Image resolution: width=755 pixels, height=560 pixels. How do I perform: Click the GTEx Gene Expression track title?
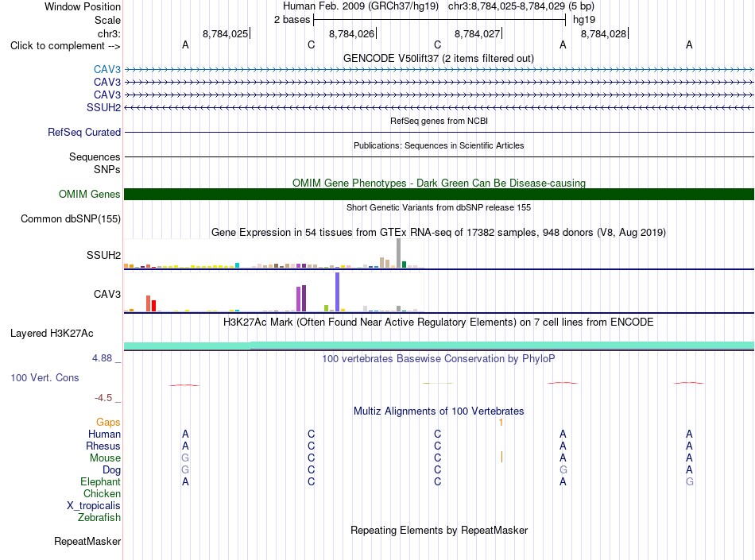[439, 233]
